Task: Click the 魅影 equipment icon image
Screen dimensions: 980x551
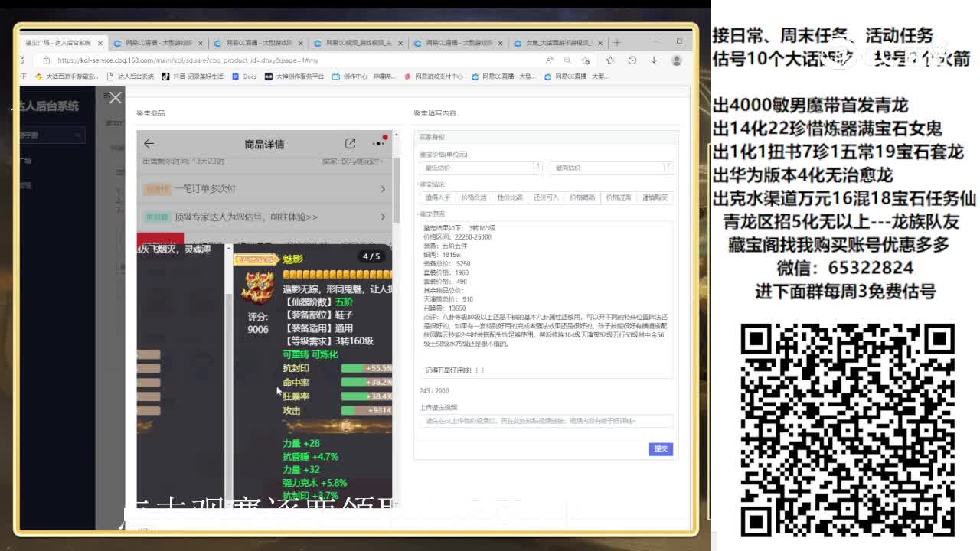Action: click(x=258, y=287)
